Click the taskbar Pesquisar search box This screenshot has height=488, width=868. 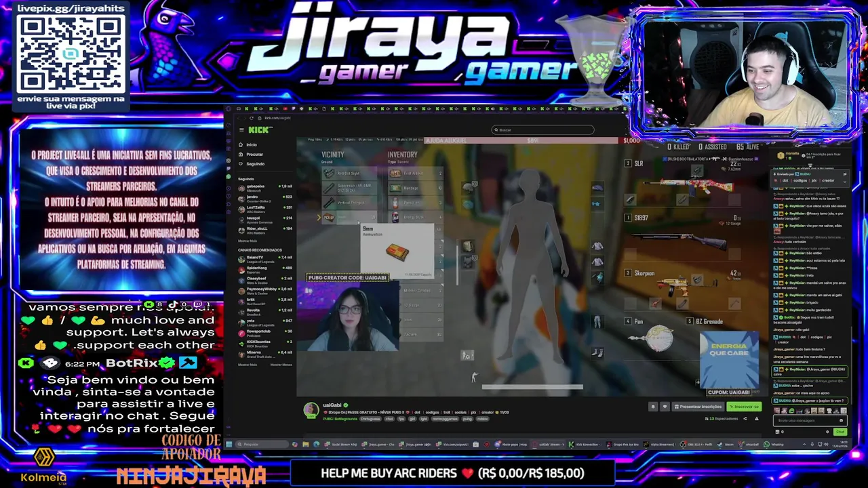pyautogui.click(x=262, y=445)
